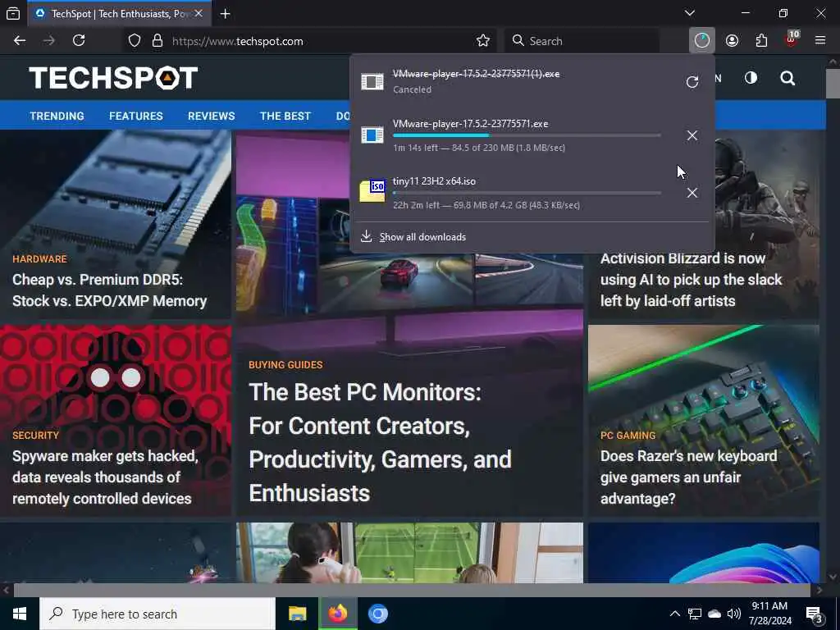
Task: Click the canceled VMware-player (1) exe file icon
Action: (x=372, y=81)
